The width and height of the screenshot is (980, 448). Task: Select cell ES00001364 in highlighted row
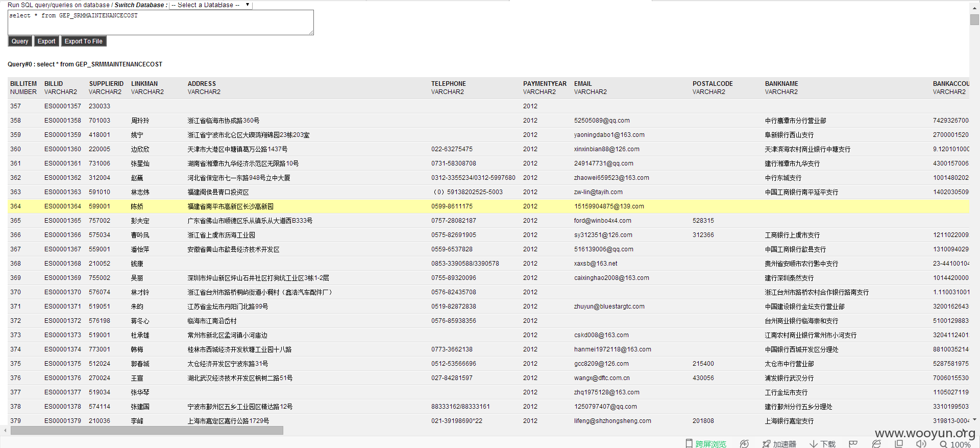click(63, 206)
